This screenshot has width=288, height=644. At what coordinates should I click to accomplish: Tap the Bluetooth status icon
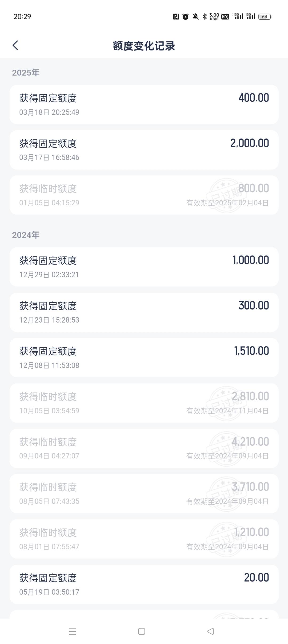tap(205, 17)
